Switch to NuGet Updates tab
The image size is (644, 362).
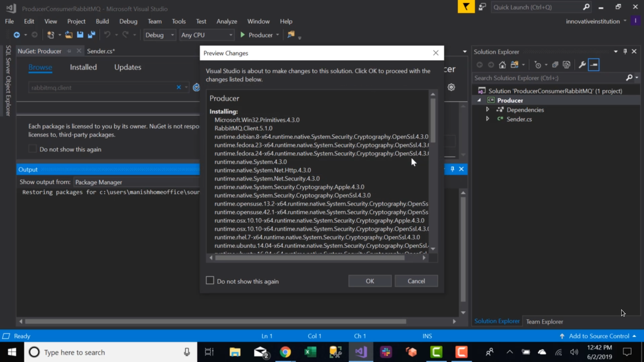tap(128, 67)
